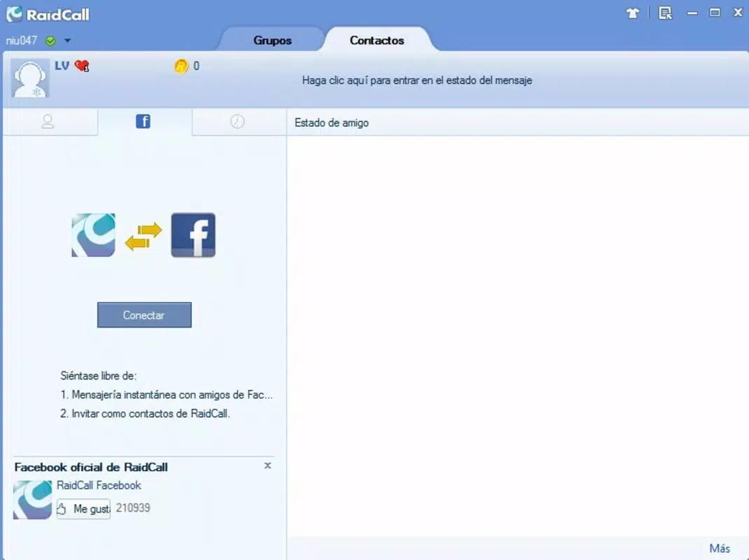Close the Facebook oficial de RaidCall panel
Screen dimensions: 749x560
267,465
